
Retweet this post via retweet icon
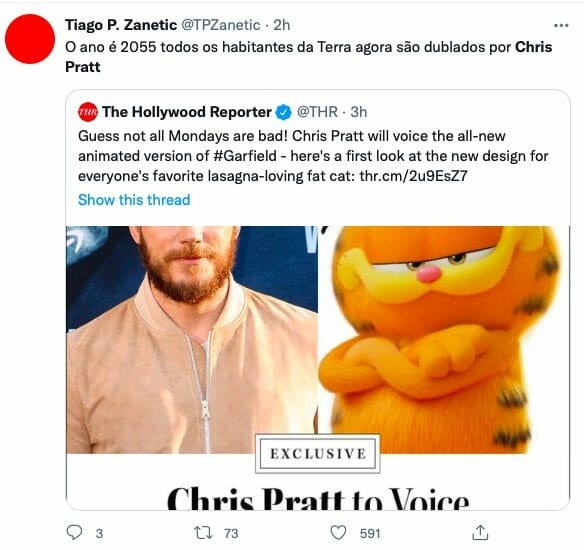coord(203,533)
